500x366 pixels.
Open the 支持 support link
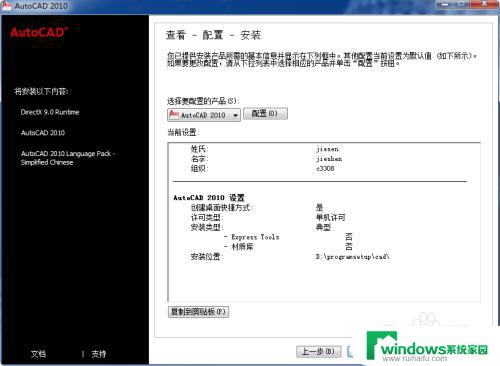tap(99, 354)
